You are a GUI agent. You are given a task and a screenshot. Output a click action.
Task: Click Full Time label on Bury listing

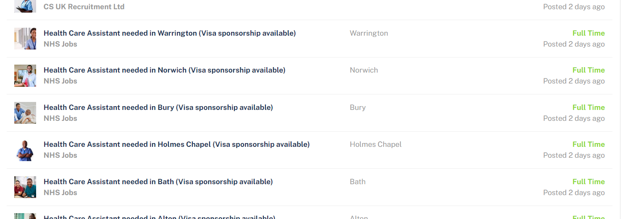point(589,107)
